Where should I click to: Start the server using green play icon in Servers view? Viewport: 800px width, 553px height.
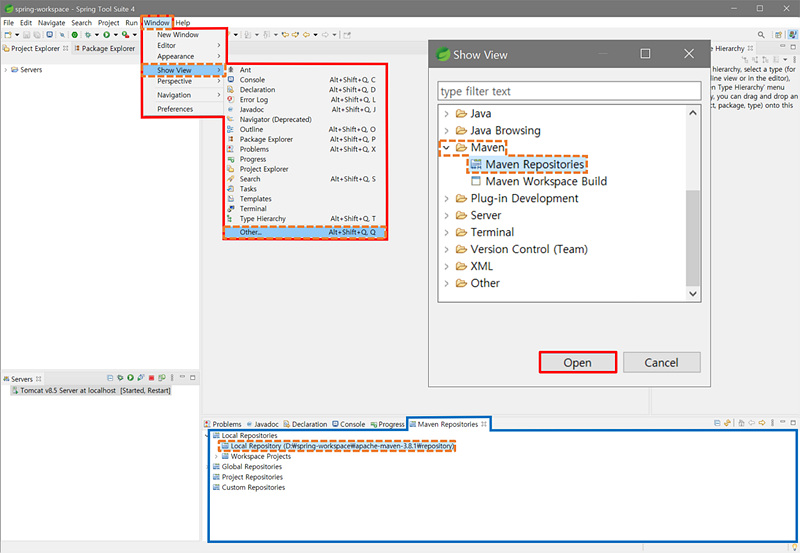click(x=131, y=378)
